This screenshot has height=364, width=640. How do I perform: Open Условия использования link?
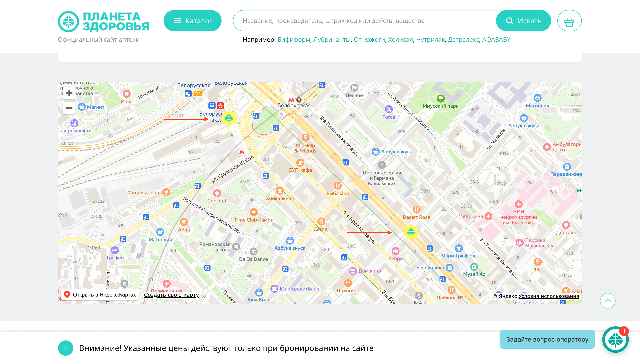point(549,296)
